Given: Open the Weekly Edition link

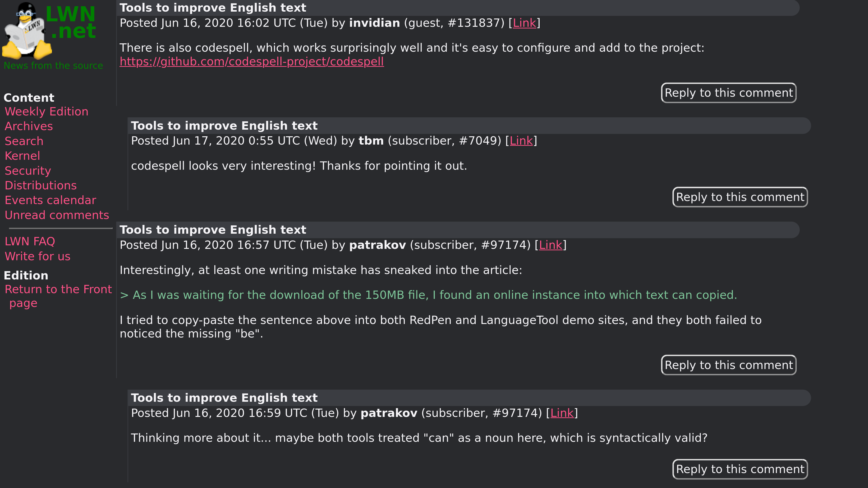Looking at the screenshot, I should tap(46, 111).
